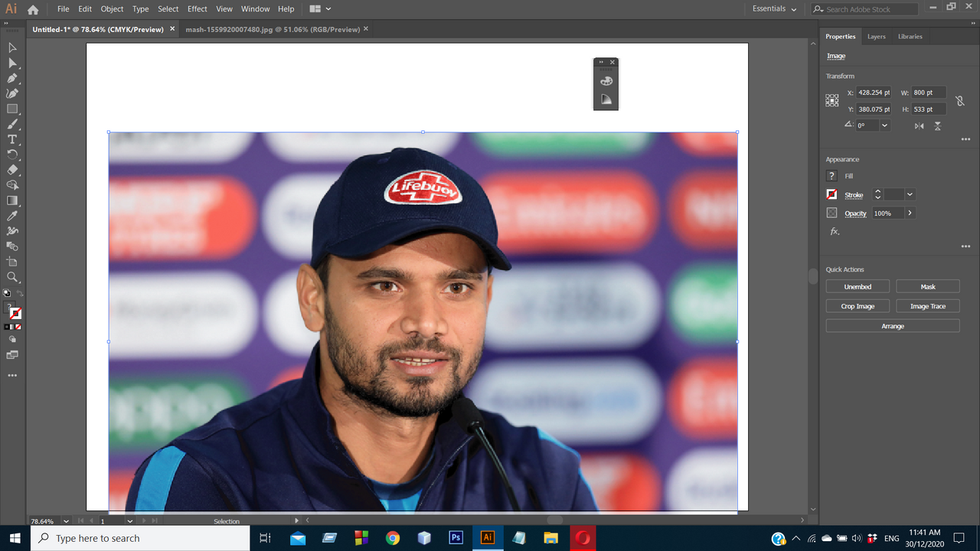Expand the Opacity slider arrow

910,213
